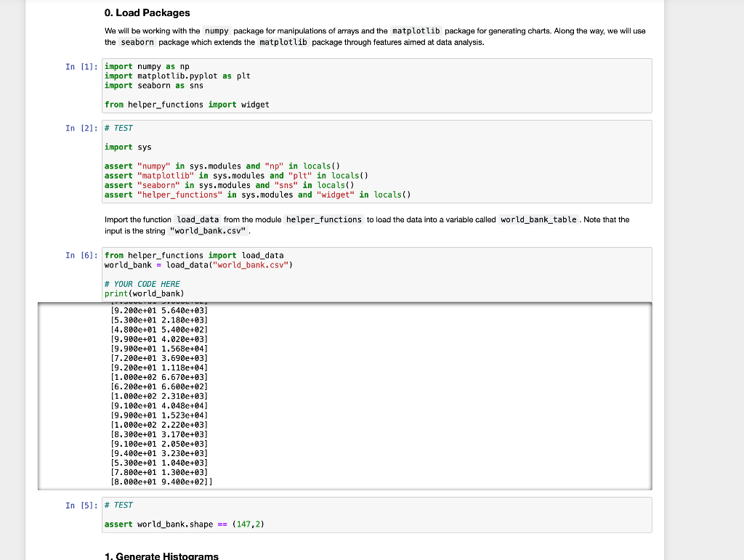Screen dimensions: 744x560
Task: Click output row [6.200e+01 6.600e+02]
Action: (159, 386)
